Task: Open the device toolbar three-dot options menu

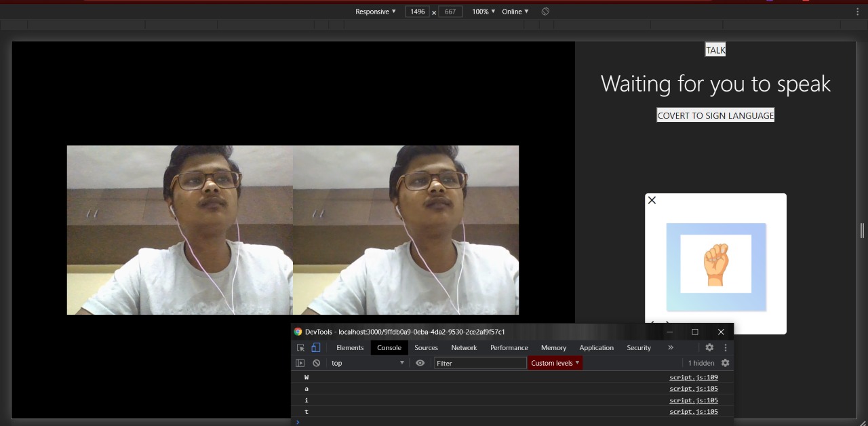Action: coord(858,12)
